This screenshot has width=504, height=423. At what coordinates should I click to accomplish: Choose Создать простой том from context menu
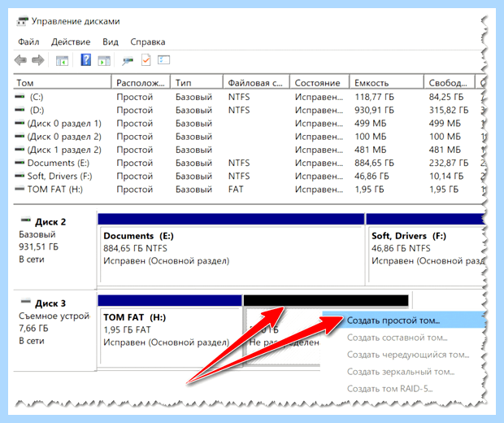(x=403, y=321)
